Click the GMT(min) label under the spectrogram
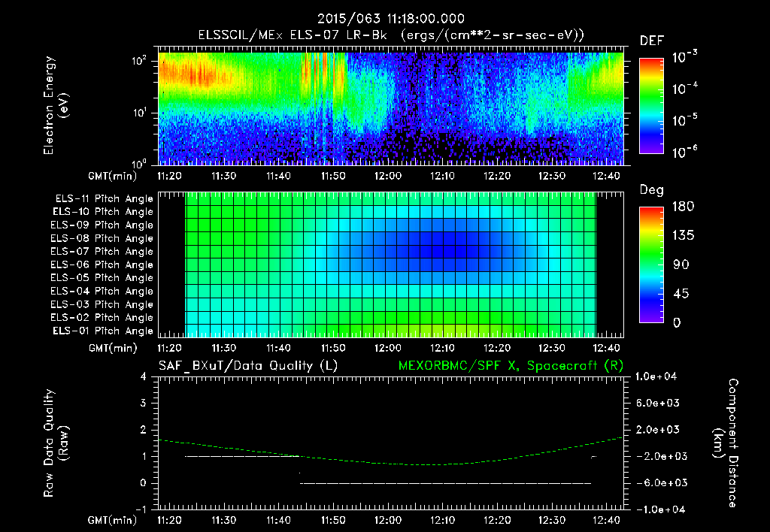Image resolution: width=770 pixels, height=532 pixels. pos(113,176)
